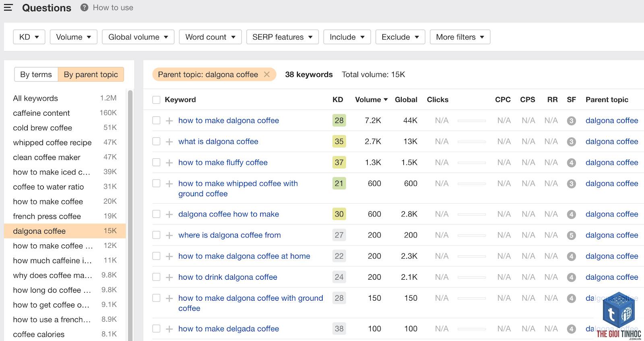Image resolution: width=644 pixels, height=341 pixels.
Task: Add 'how to make dalgona coffee' with plus icon
Action: tap(169, 121)
